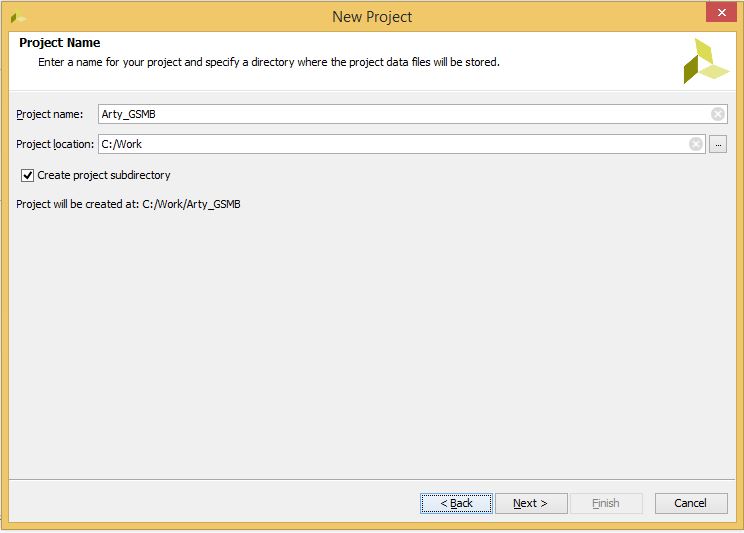Proceed with the Next button
744x533 pixels.
click(x=531, y=503)
